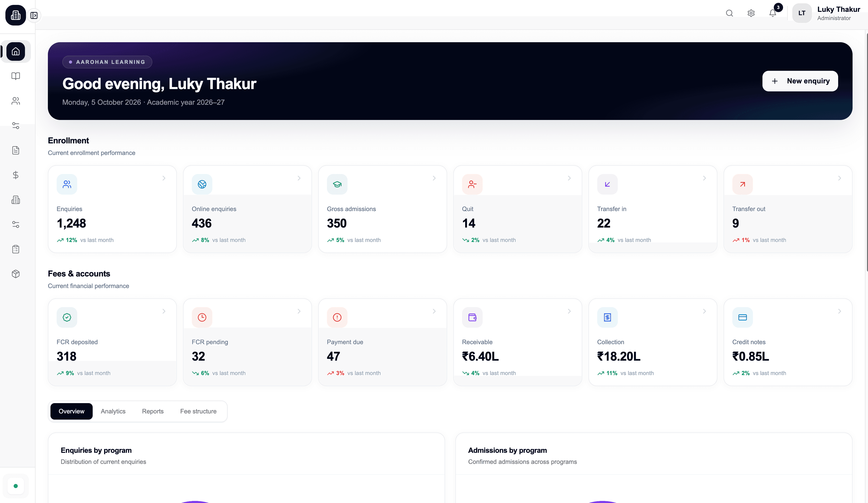Click the Quit user-minus icon
This screenshot has height=503, width=868.
(472, 184)
